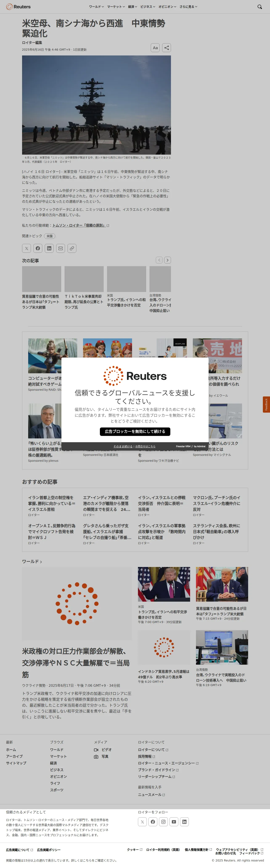Expand the ワールド menu dropdown
Viewport: 270px width, 868px height.
click(96, 7)
